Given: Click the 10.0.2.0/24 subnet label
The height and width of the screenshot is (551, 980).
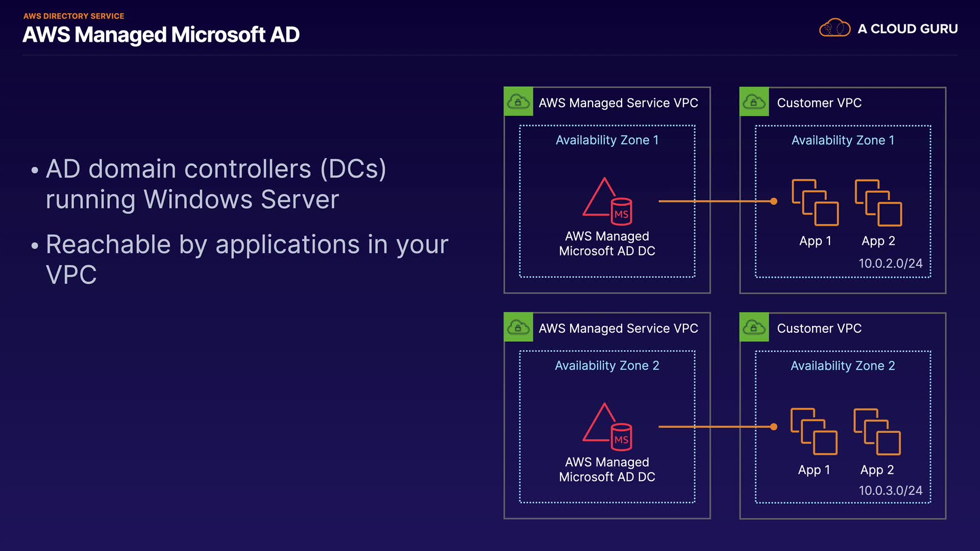Looking at the screenshot, I should pos(890,264).
